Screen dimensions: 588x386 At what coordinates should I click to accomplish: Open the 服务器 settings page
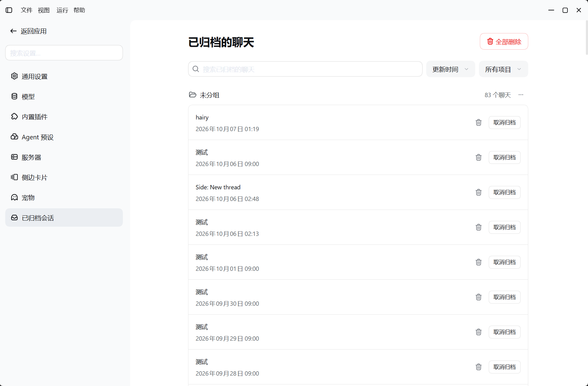pyautogui.click(x=64, y=157)
